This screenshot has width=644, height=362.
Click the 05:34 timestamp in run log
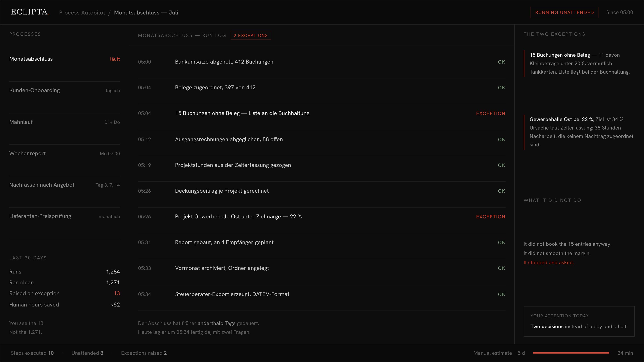tap(144, 294)
